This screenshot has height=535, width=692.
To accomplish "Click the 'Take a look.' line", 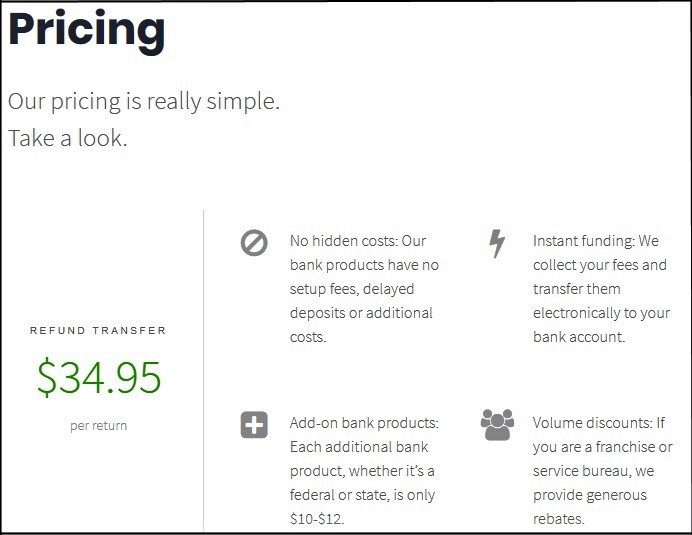I will (68, 138).
